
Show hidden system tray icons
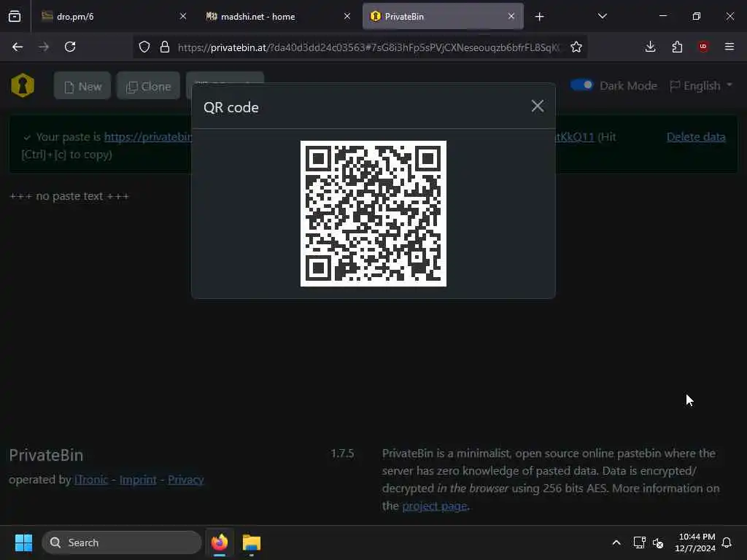(616, 542)
